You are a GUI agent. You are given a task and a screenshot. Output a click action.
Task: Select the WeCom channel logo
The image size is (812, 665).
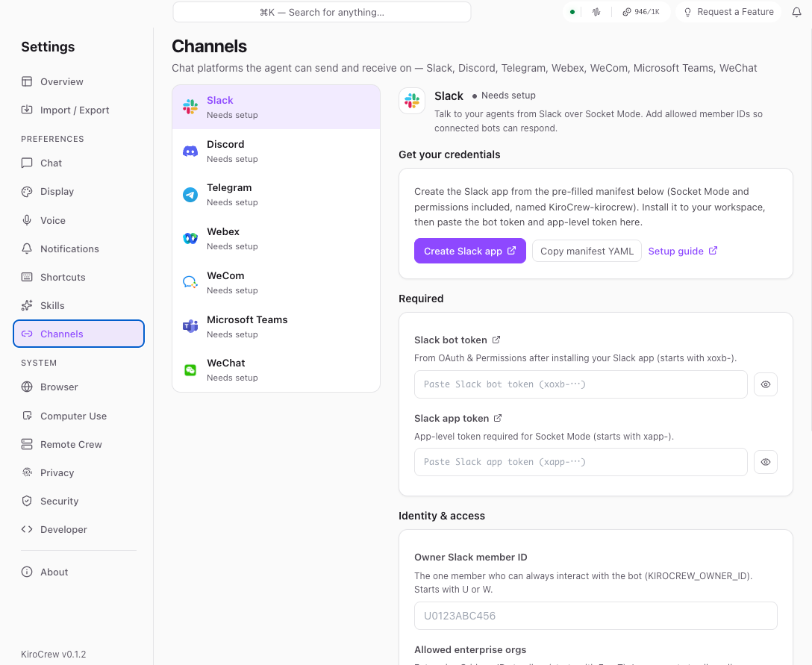190,282
